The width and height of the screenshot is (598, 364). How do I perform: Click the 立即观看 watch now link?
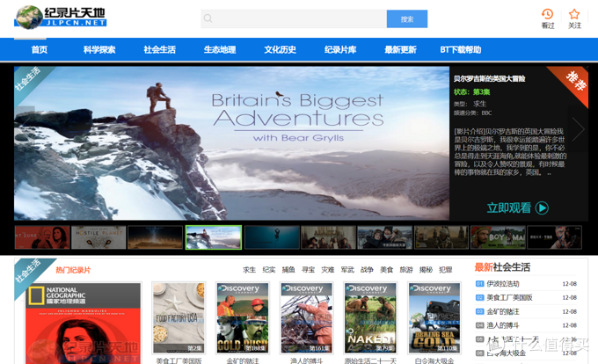(x=509, y=207)
